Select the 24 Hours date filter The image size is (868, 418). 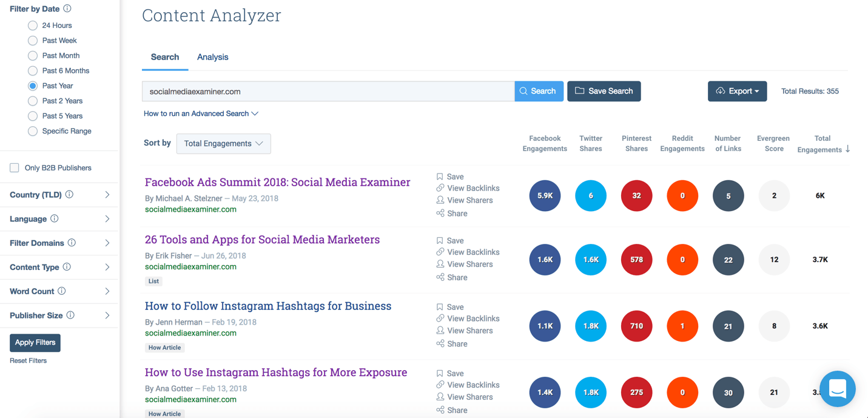pos(32,25)
